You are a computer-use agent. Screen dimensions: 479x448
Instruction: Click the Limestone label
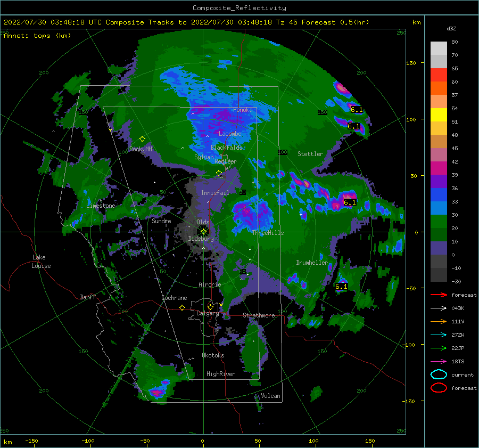point(101,206)
